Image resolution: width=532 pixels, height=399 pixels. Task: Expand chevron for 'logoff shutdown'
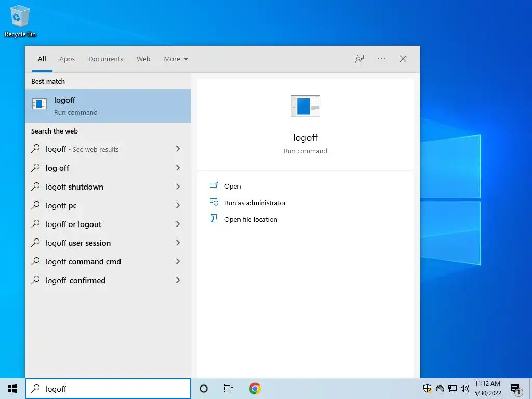(178, 187)
